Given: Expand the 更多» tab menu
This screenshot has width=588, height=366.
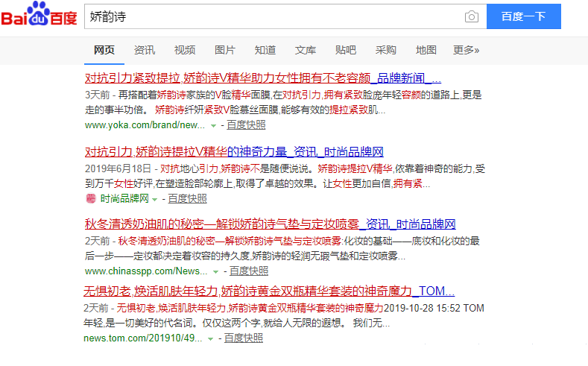Looking at the screenshot, I should (466, 50).
